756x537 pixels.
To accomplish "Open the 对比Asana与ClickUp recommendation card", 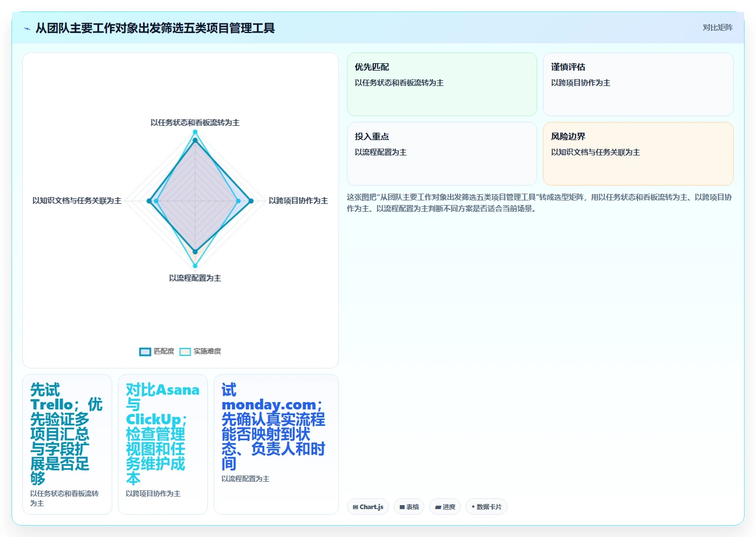I will (163, 444).
